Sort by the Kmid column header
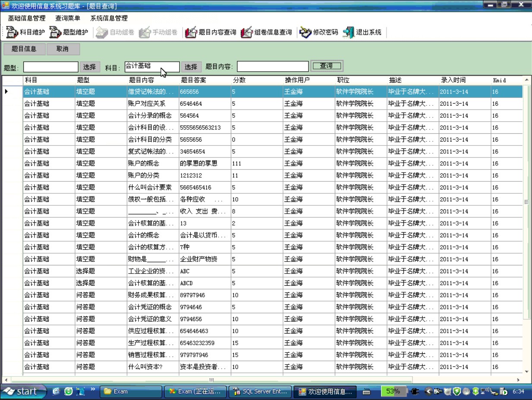532x400 pixels. (507, 80)
